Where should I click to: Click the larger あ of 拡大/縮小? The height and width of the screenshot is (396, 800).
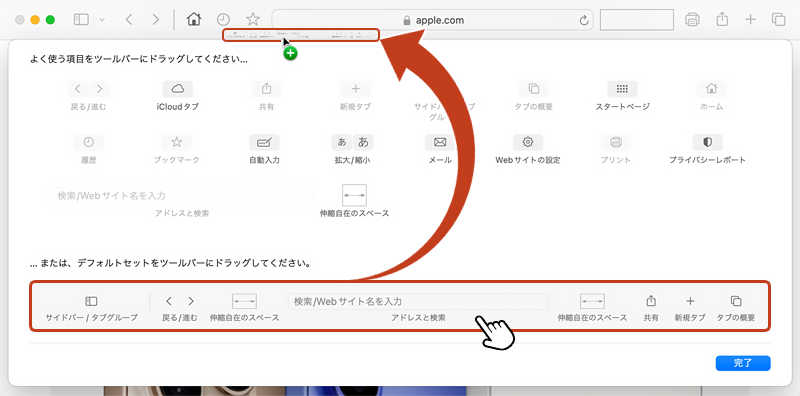pos(363,142)
